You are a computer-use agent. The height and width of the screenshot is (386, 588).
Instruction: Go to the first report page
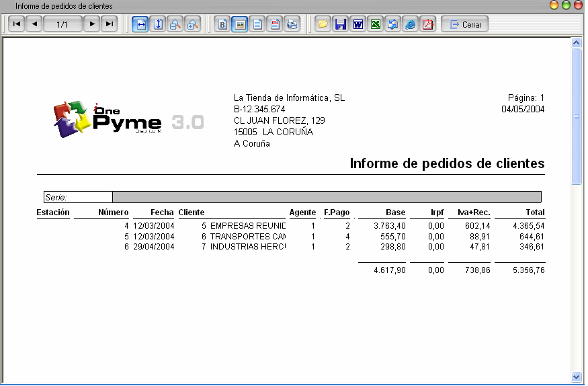click(x=17, y=24)
